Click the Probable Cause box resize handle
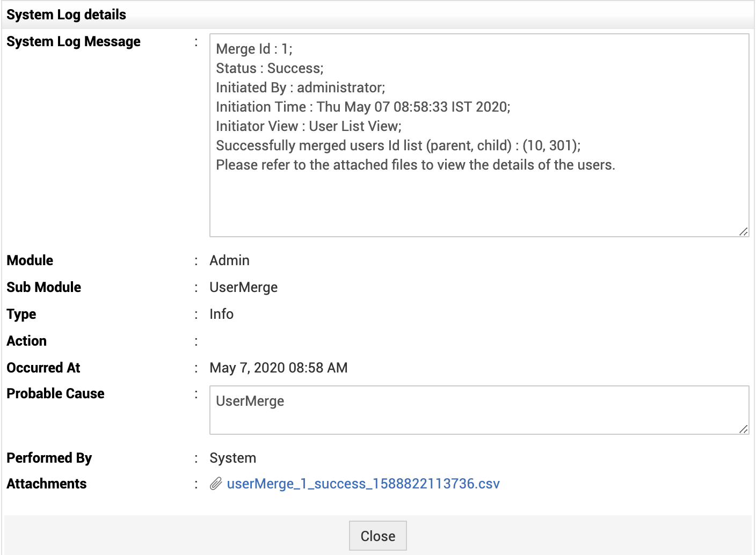Screen dimensions: 756x555 [743, 429]
